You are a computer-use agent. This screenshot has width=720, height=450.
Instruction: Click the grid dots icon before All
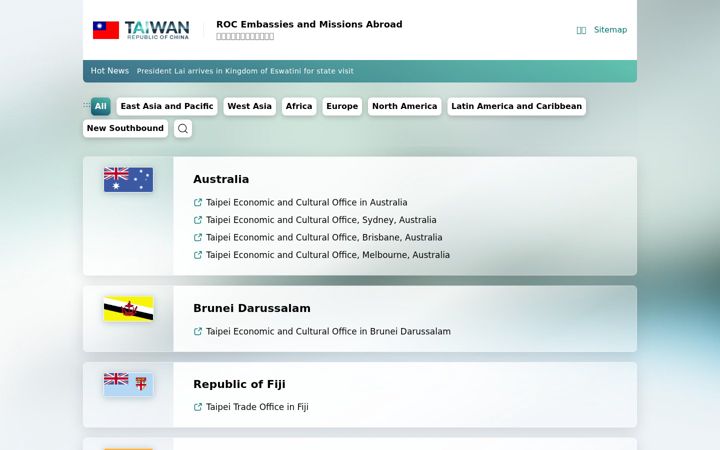[86, 106]
